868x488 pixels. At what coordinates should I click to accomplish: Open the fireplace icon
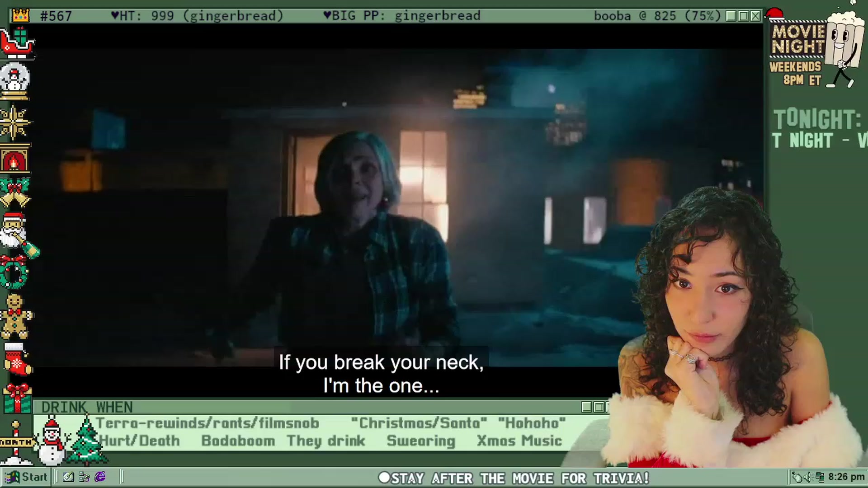[14, 159]
